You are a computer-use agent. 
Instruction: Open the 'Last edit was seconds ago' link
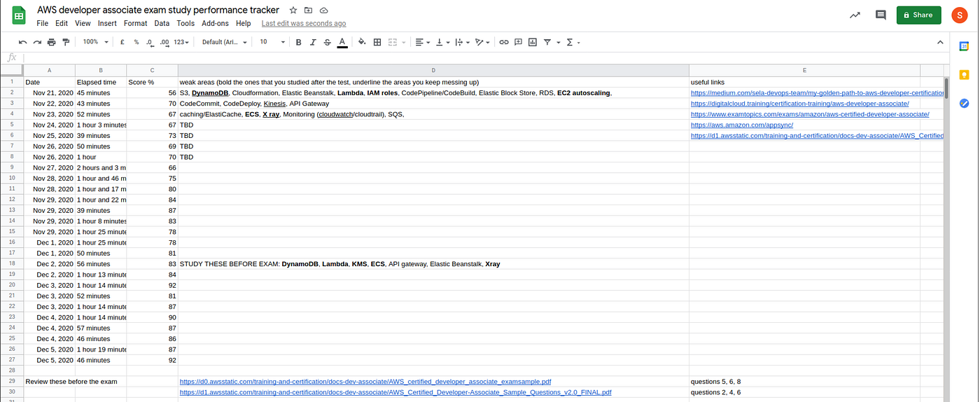[304, 23]
